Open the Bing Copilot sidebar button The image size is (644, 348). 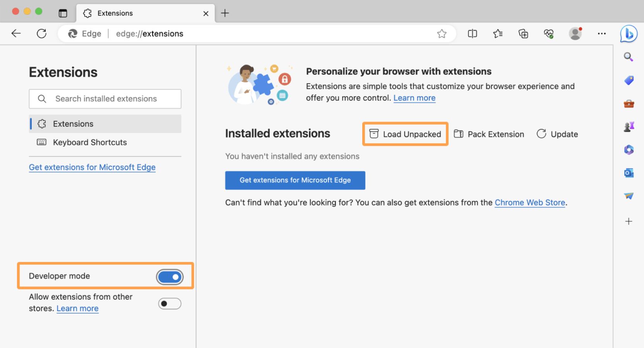tap(629, 34)
